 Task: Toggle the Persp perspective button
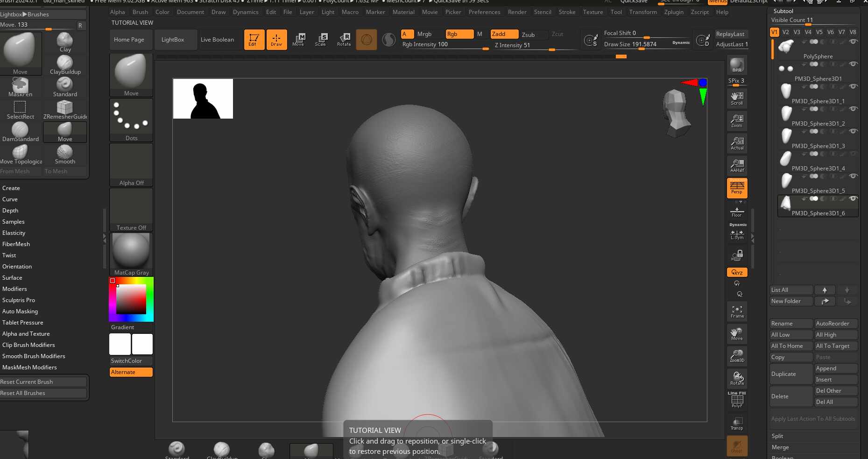737,188
